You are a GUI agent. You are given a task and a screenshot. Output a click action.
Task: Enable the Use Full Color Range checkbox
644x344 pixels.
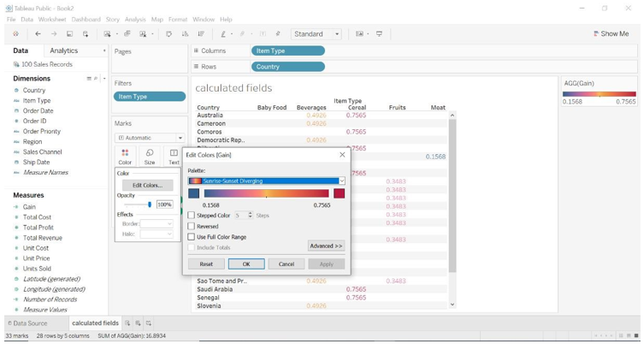[191, 237]
